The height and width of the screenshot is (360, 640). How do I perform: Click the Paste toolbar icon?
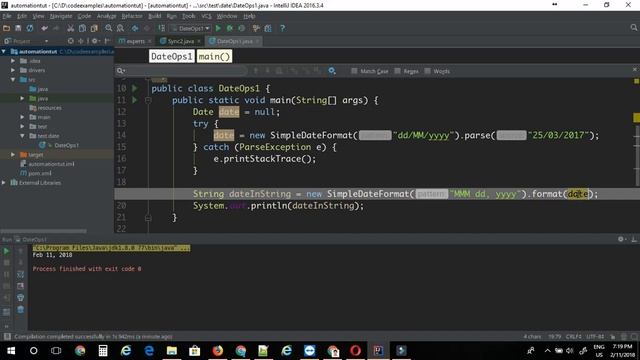point(94,28)
